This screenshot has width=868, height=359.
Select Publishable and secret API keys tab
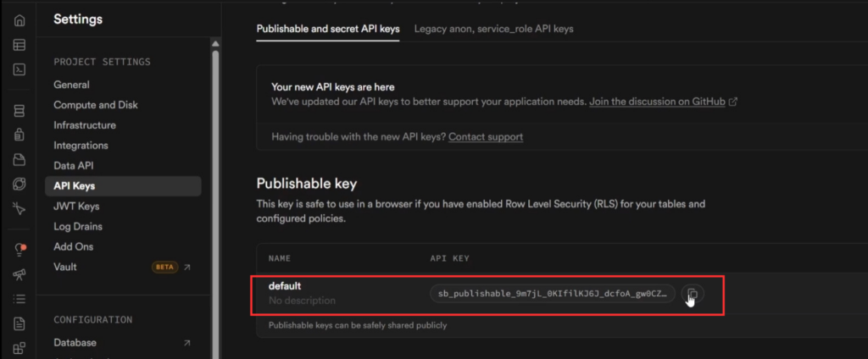click(x=327, y=29)
